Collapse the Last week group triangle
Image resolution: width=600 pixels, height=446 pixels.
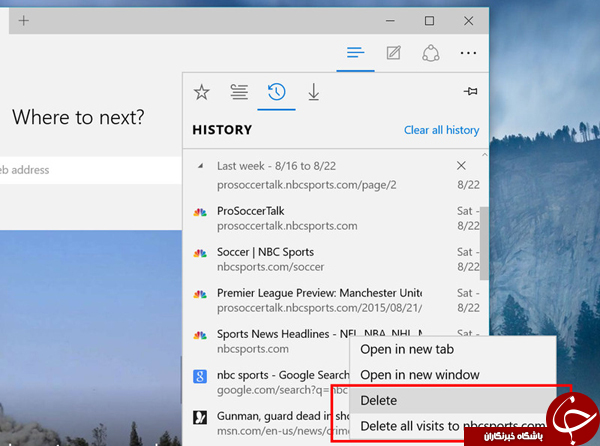coord(201,166)
